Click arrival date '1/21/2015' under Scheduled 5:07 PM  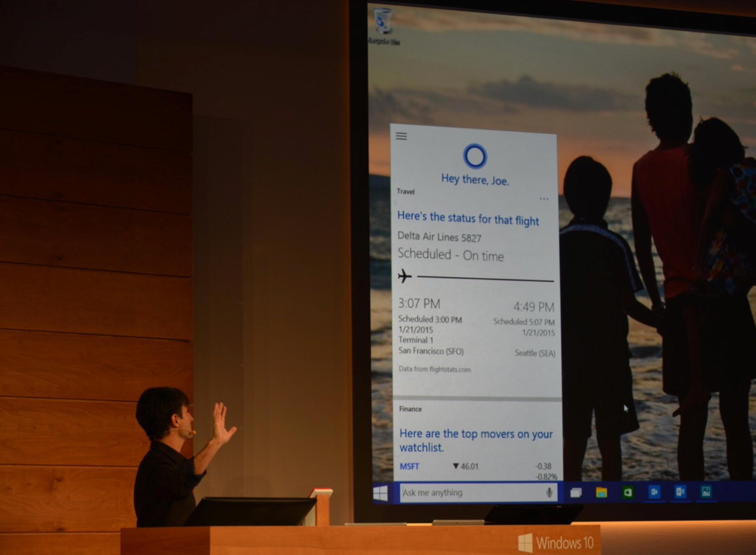[538, 333]
